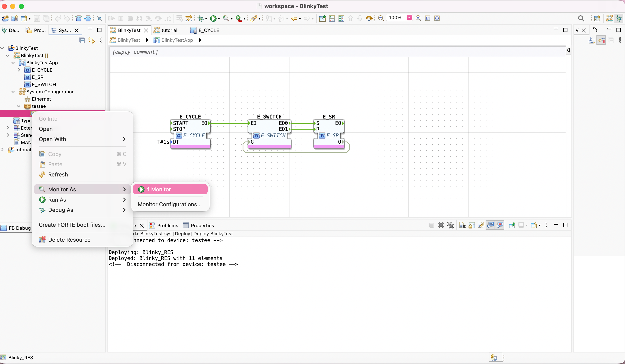Click Monitor Configurations... entry
625x364 pixels.
pos(170,204)
